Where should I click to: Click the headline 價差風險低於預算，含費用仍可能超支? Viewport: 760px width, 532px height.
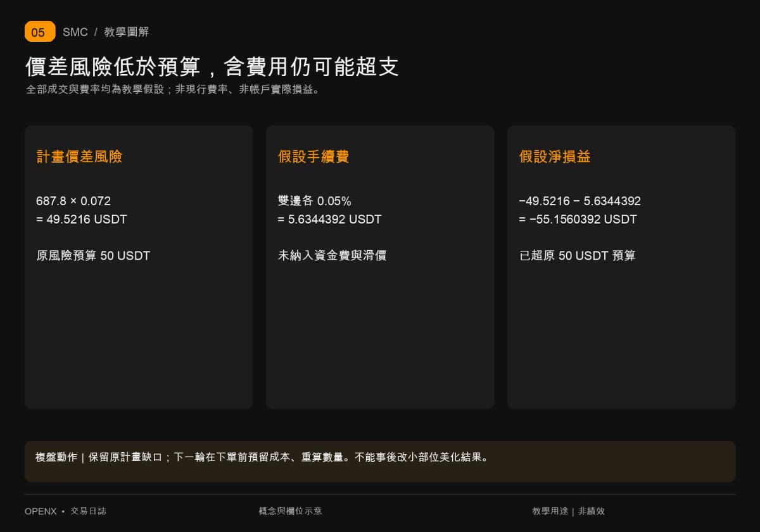(212, 66)
